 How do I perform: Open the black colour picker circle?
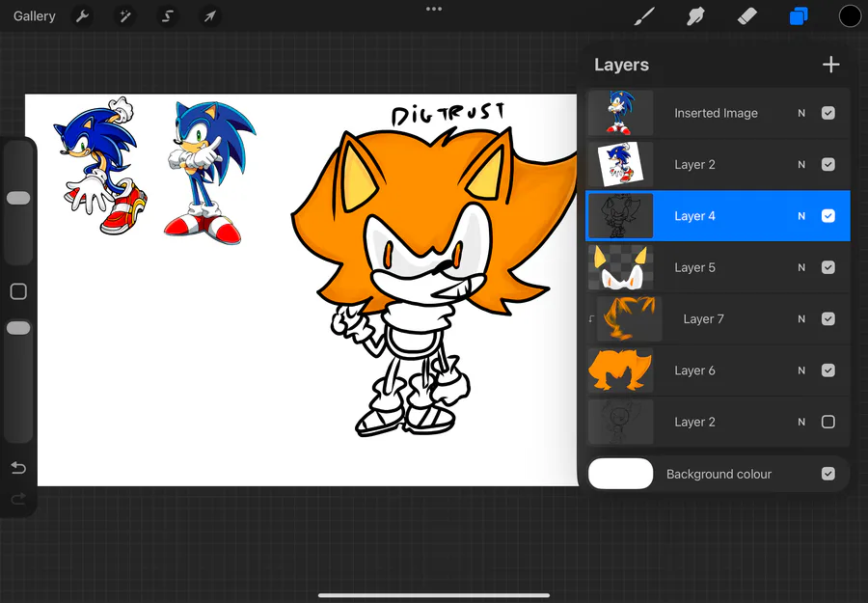[x=850, y=16]
